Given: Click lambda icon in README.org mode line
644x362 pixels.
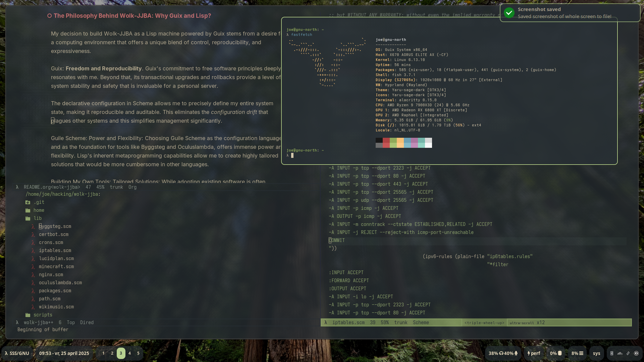Looking at the screenshot, I should click(x=17, y=187).
